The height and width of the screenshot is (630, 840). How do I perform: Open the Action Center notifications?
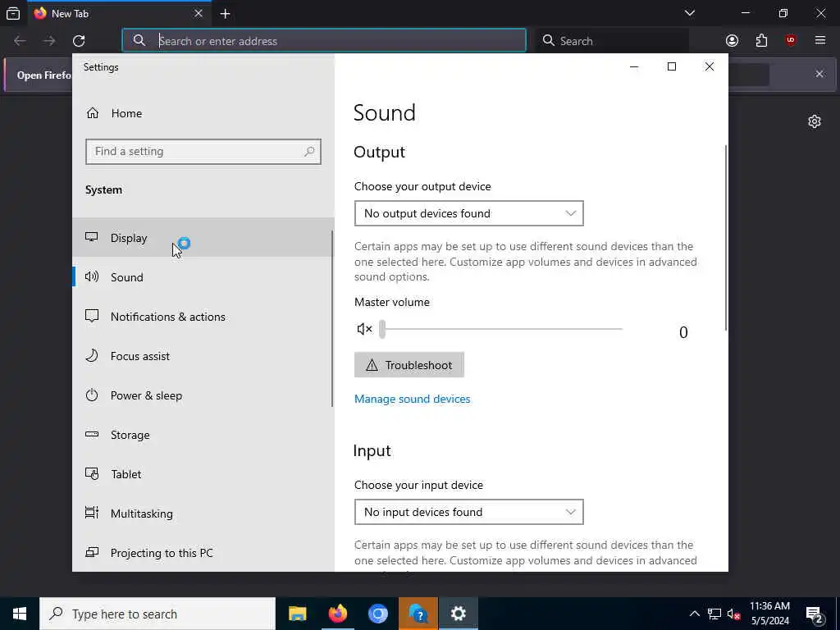[x=815, y=614]
